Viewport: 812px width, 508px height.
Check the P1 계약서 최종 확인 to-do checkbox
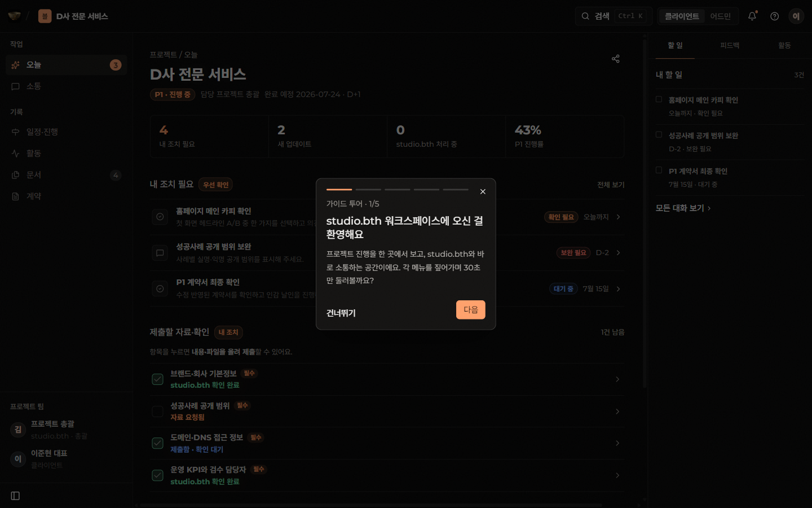pos(659,170)
